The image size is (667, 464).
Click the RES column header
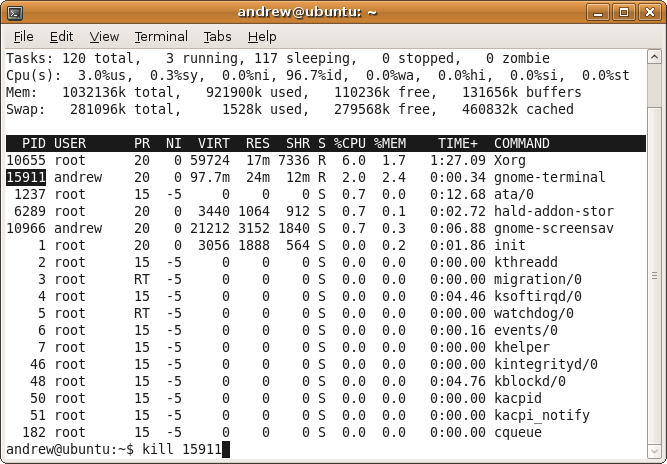(x=258, y=143)
